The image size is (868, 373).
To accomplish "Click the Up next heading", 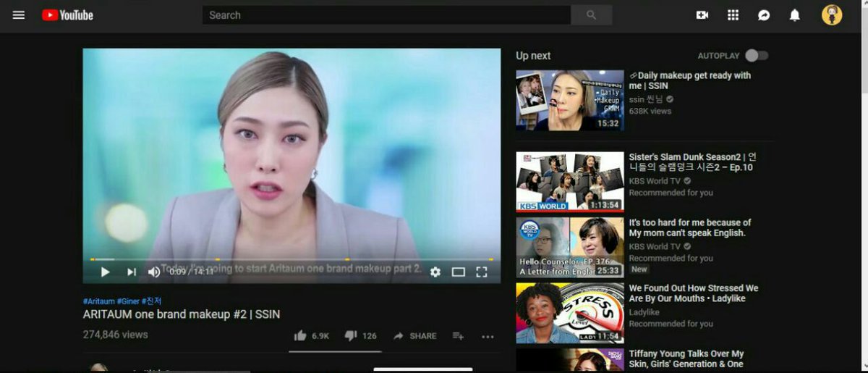I will tap(533, 56).
